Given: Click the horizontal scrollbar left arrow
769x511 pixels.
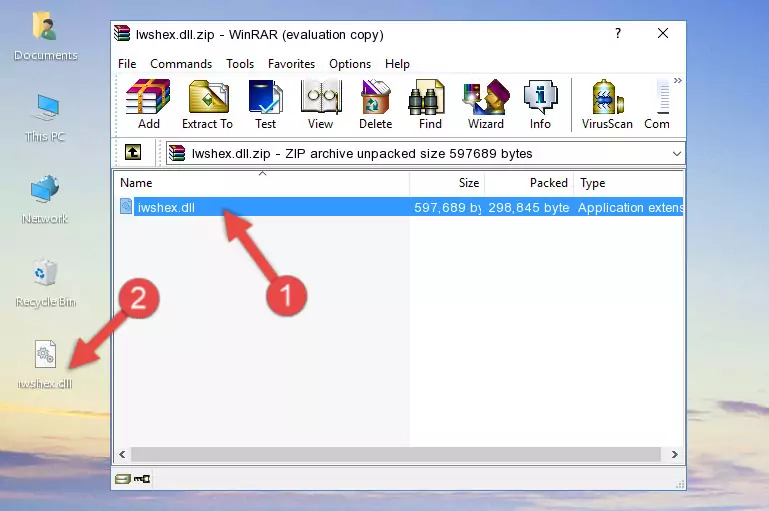Looking at the screenshot, I should 122,455.
